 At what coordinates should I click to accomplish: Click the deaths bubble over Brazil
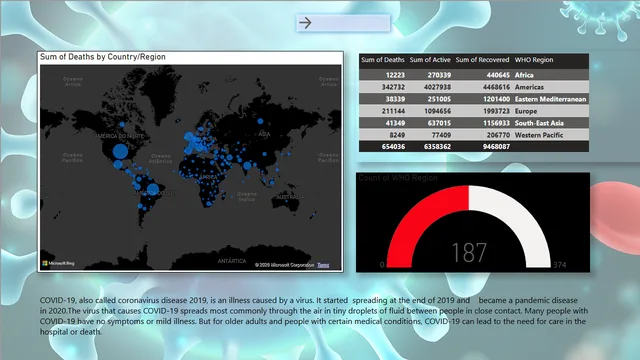click(153, 189)
